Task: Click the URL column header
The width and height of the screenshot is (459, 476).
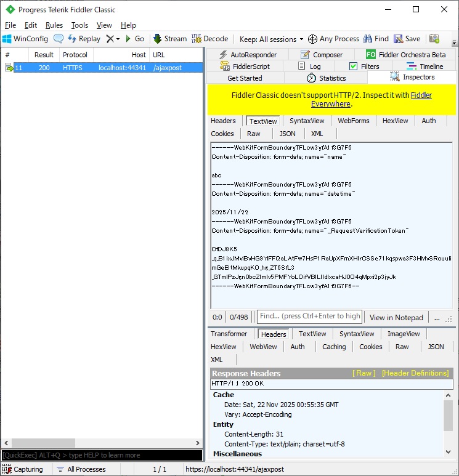Action: pyautogui.click(x=176, y=55)
